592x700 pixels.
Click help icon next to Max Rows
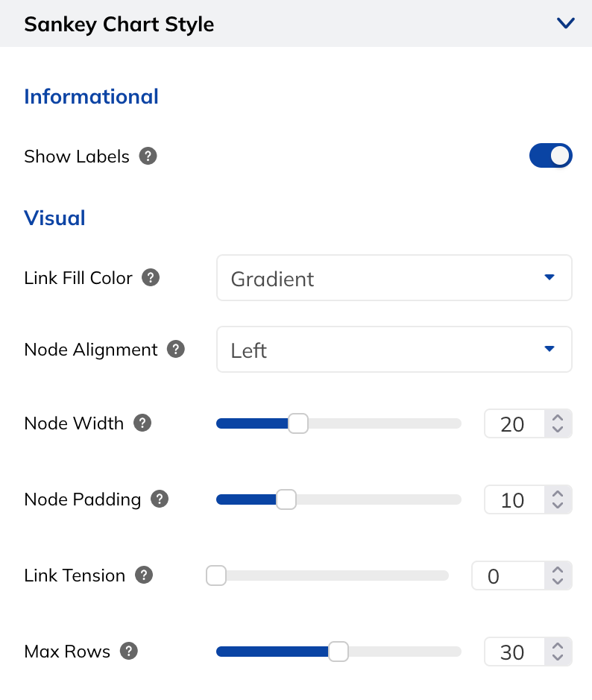pos(128,651)
